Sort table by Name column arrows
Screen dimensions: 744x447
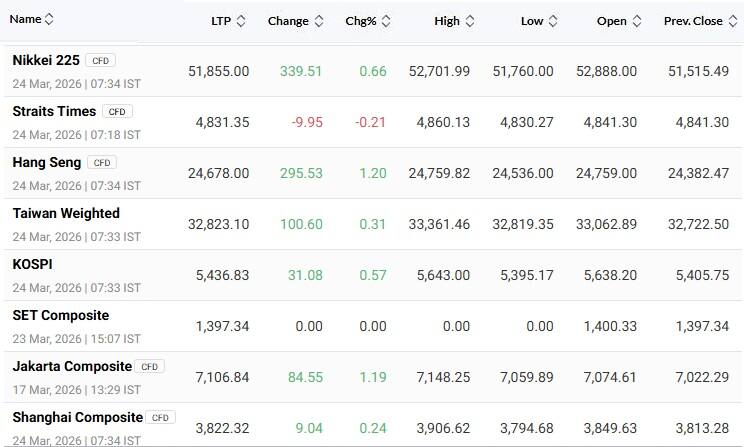tap(49, 19)
